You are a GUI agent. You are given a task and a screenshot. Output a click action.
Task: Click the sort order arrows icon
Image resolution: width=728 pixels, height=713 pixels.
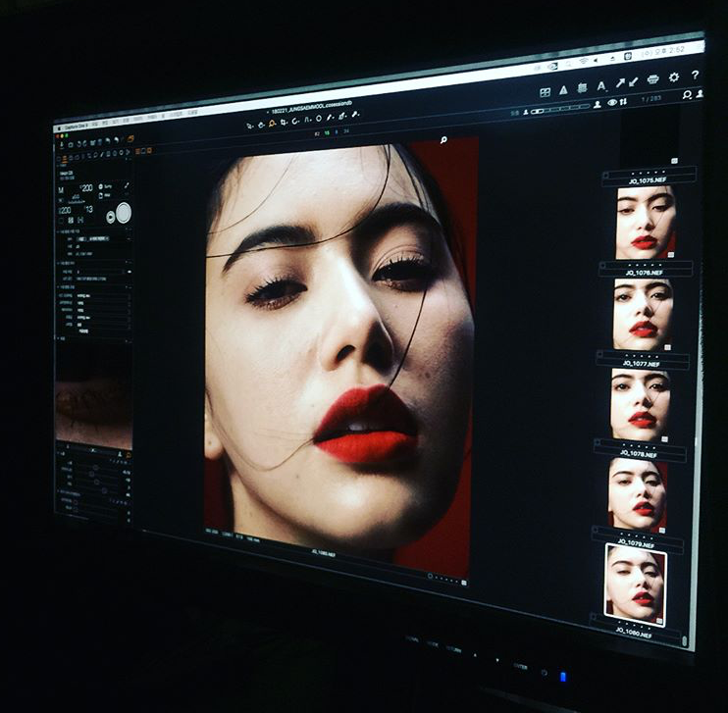click(x=623, y=101)
